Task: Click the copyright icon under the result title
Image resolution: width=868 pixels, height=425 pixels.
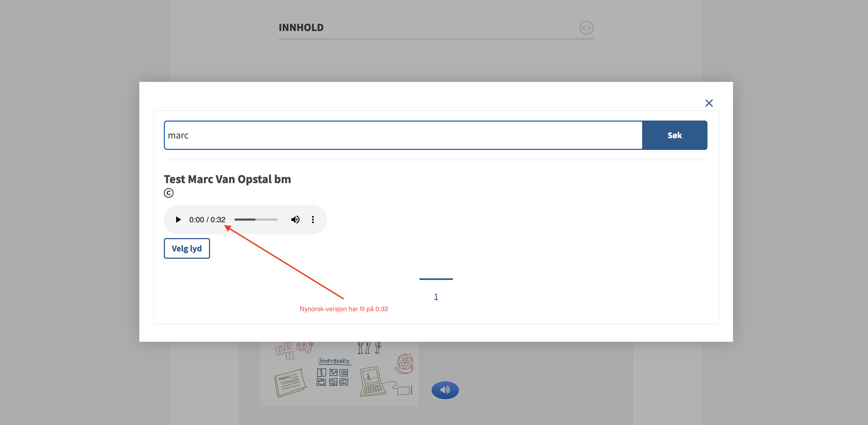Action: (x=168, y=193)
